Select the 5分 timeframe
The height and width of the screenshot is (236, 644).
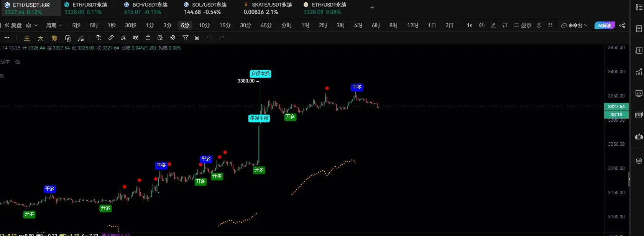185,25
